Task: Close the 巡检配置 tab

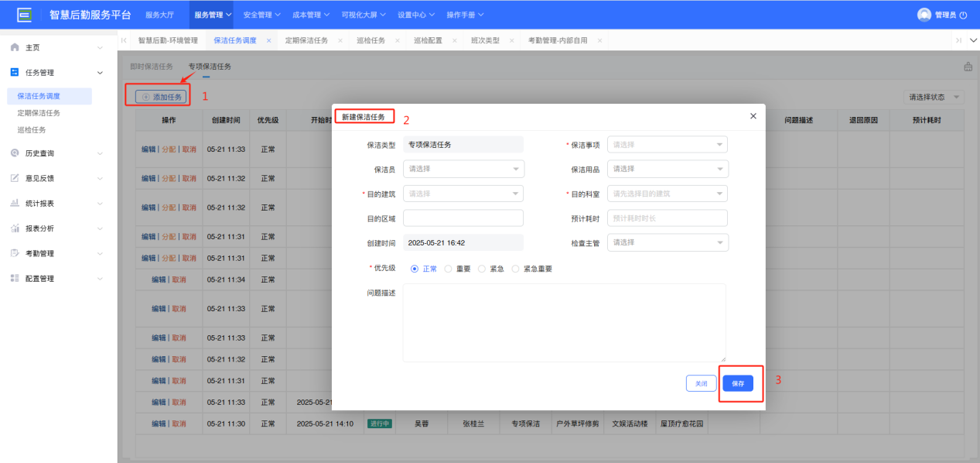Action: point(455,40)
